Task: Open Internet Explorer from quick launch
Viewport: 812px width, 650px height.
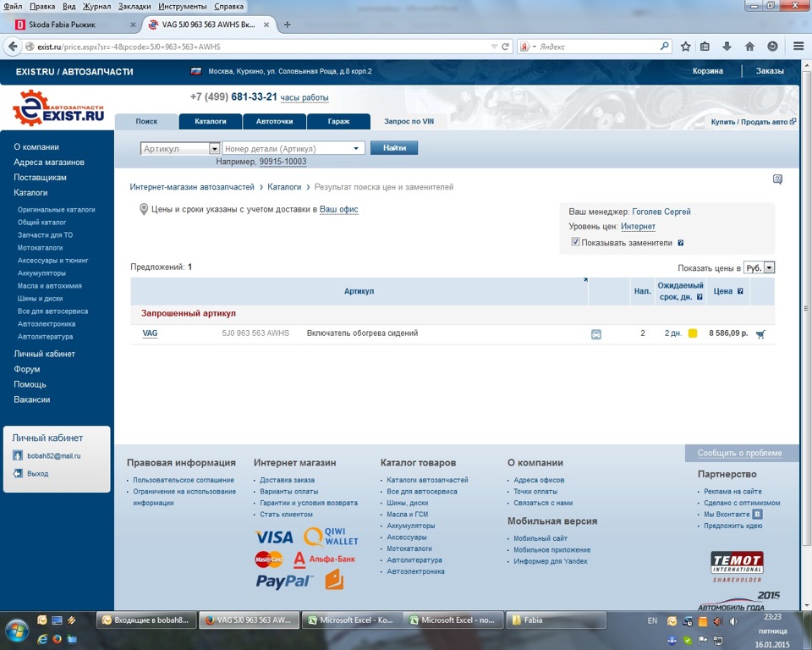Action: coord(42,639)
